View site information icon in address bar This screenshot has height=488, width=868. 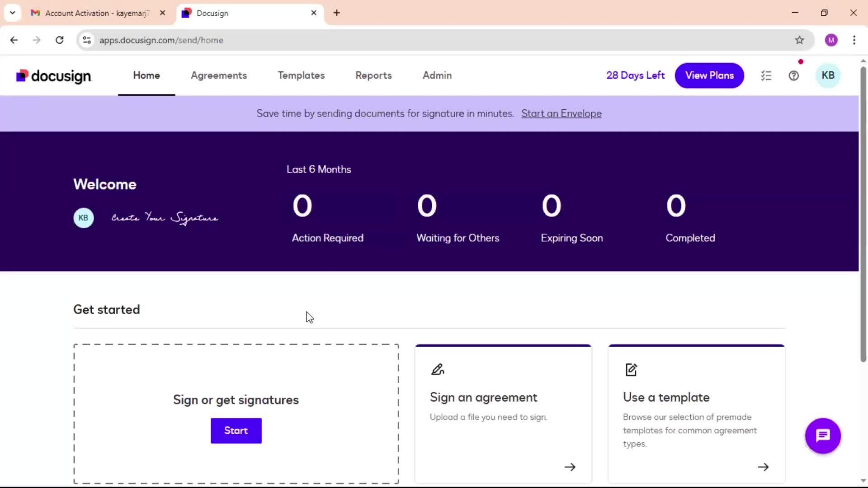87,40
